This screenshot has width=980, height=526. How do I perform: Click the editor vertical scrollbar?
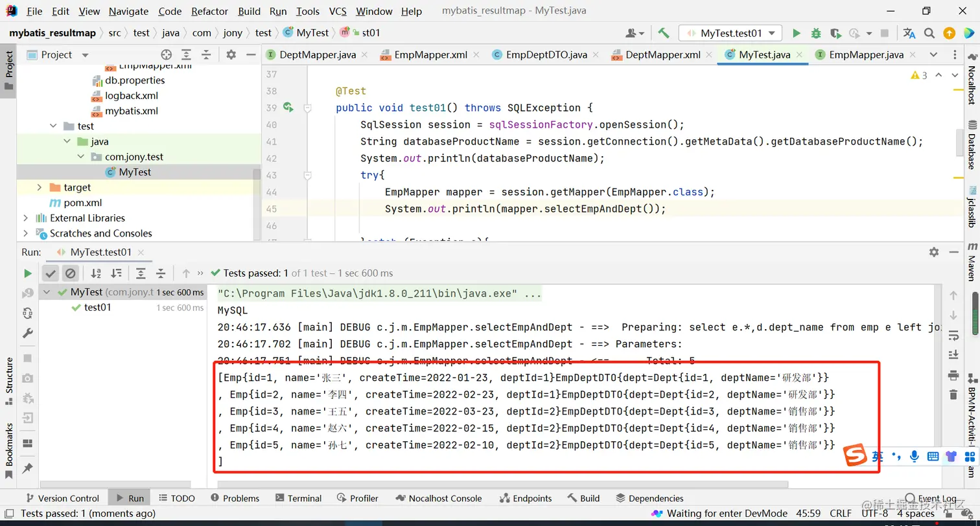pyautogui.click(x=959, y=142)
